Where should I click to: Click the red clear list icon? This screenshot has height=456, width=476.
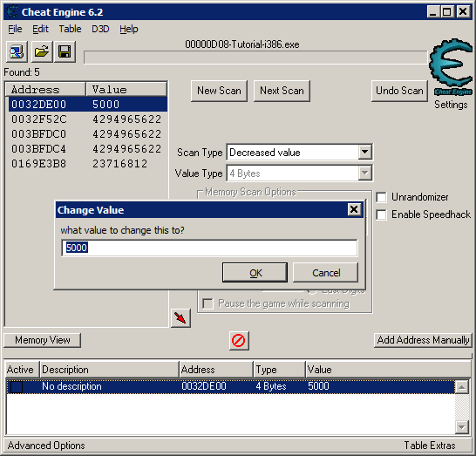click(239, 341)
